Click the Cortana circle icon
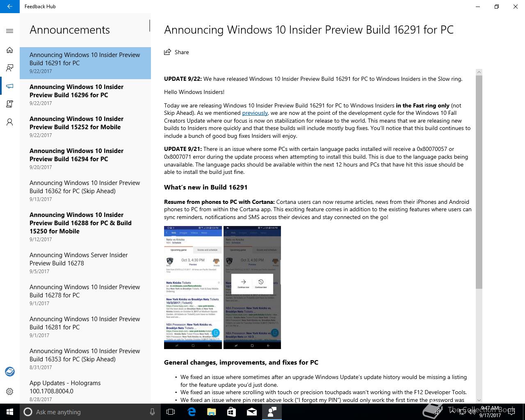The height and width of the screenshot is (420, 525). 28,412
